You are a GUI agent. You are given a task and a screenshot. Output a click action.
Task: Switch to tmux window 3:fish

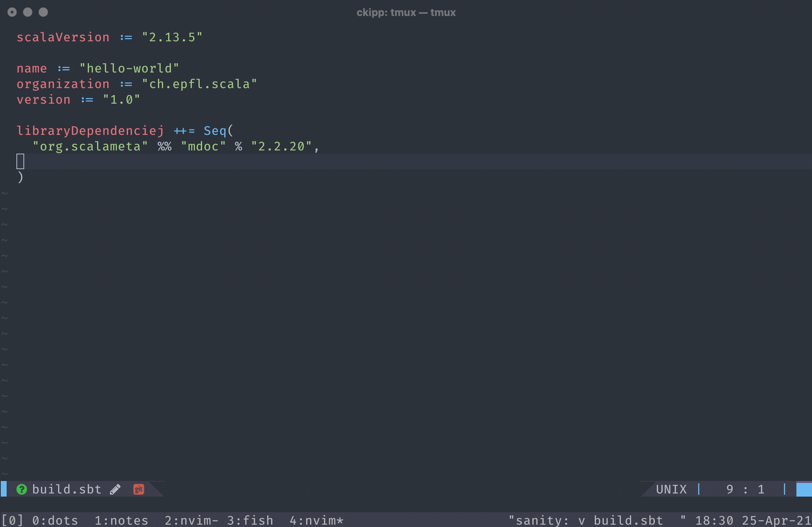pos(250,520)
